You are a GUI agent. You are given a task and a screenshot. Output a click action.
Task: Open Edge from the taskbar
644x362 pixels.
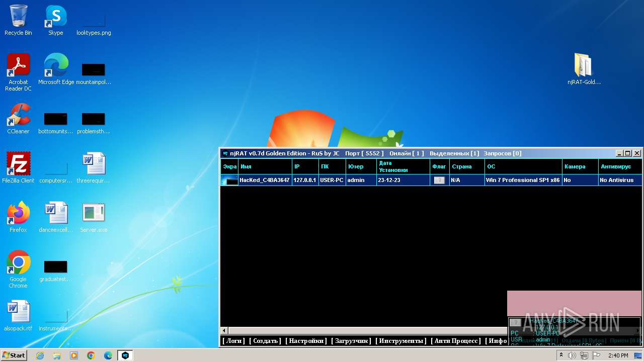(108, 355)
